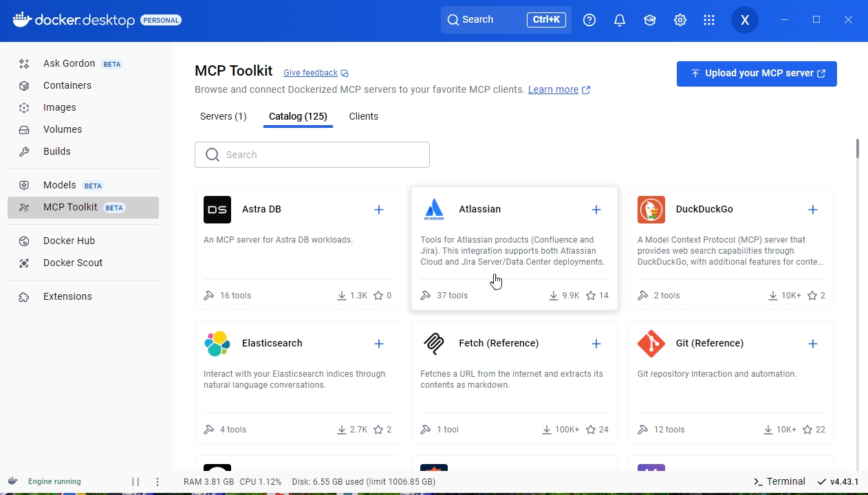868x495 pixels.
Task: Open Terminal from the status bar
Action: [779, 481]
